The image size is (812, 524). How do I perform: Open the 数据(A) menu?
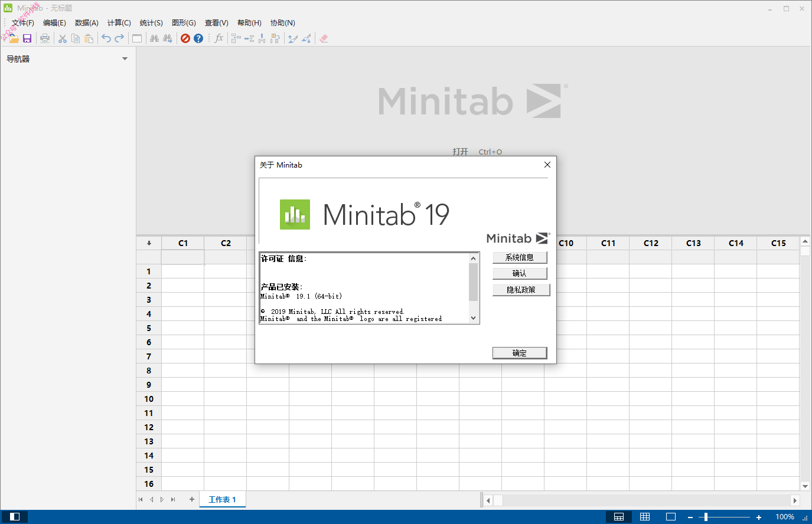[x=87, y=23]
